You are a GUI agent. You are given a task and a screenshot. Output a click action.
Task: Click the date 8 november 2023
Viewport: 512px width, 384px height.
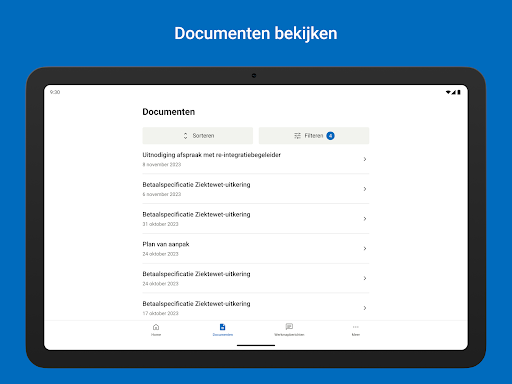click(162, 164)
